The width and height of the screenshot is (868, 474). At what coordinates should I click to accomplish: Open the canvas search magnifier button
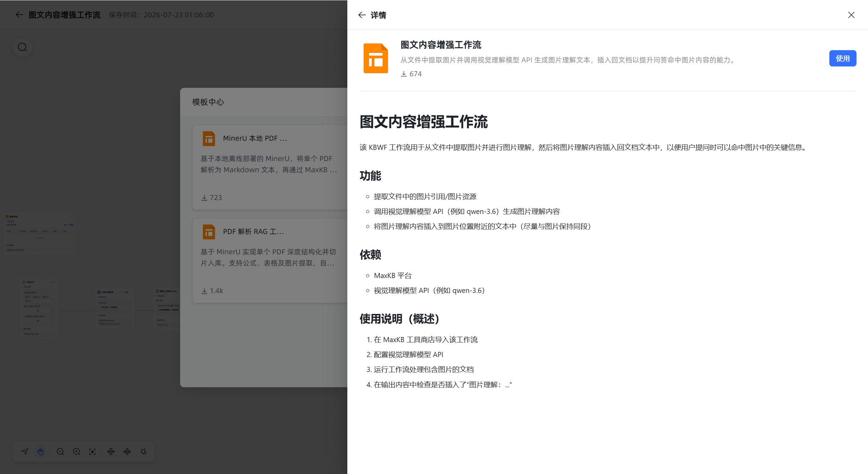[22, 47]
